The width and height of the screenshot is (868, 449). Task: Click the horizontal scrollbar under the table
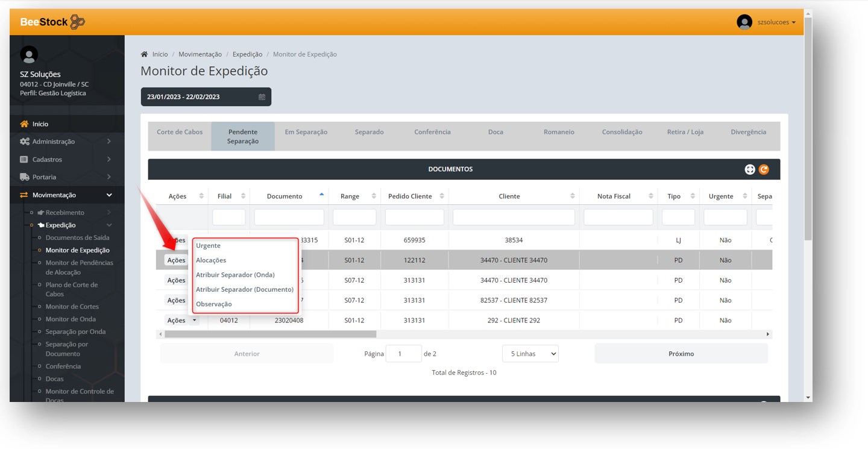click(270, 334)
